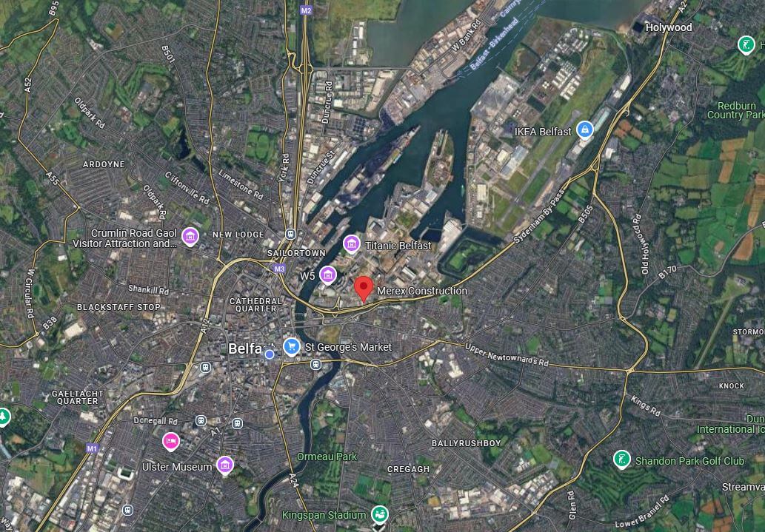Click the M1 motorway shield badge
This screenshot has height=532, width=765.
(x=93, y=448)
